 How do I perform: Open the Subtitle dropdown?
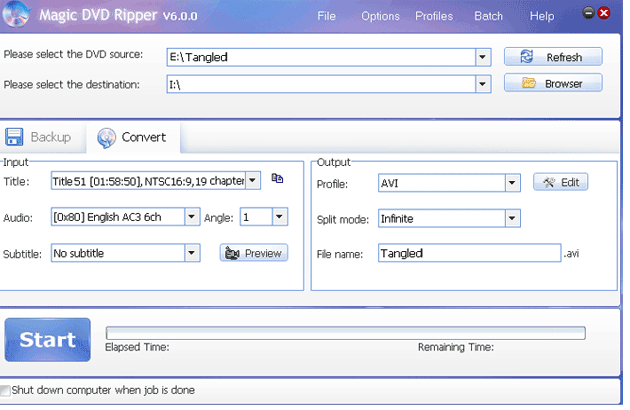click(x=192, y=253)
